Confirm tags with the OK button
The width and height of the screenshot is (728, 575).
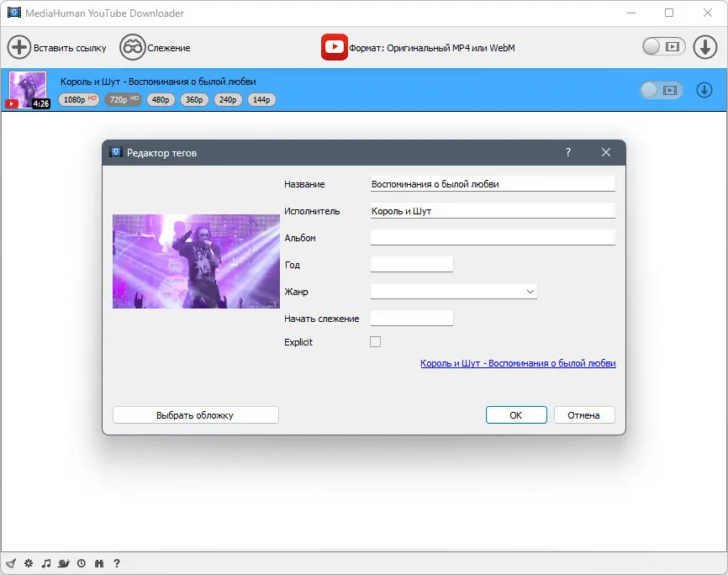point(516,414)
